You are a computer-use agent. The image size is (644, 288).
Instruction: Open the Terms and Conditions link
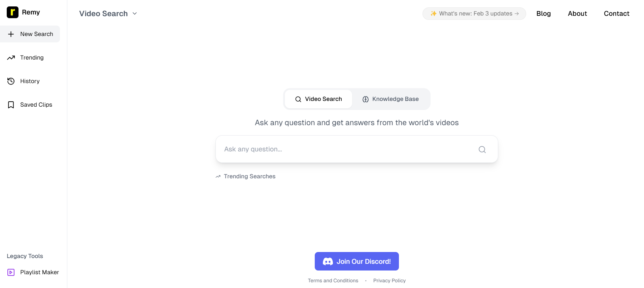click(333, 281)
